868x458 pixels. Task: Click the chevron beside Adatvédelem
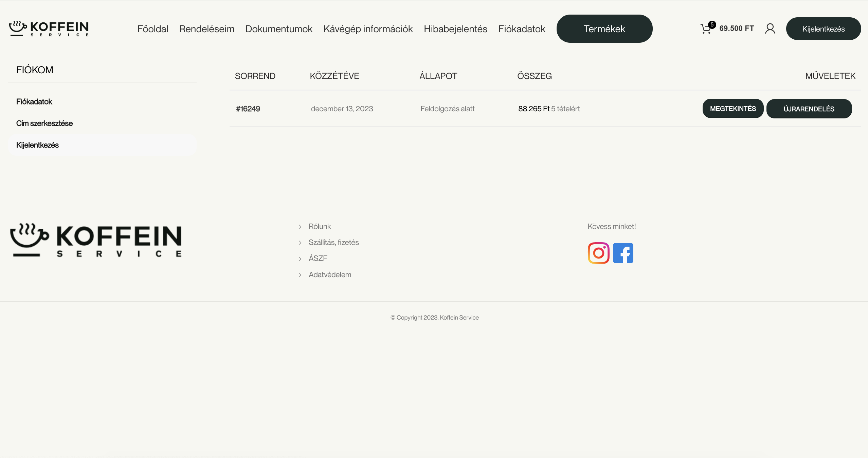click(300, 275)
